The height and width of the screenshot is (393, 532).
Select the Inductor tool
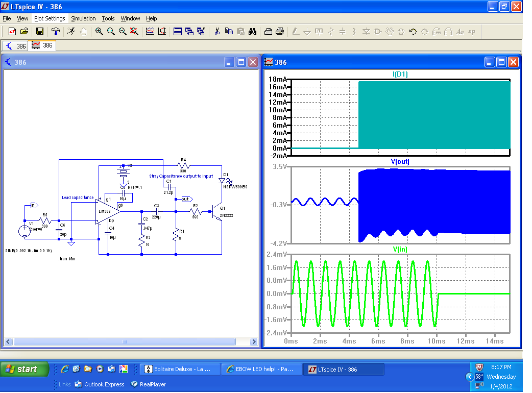(354, 32)
